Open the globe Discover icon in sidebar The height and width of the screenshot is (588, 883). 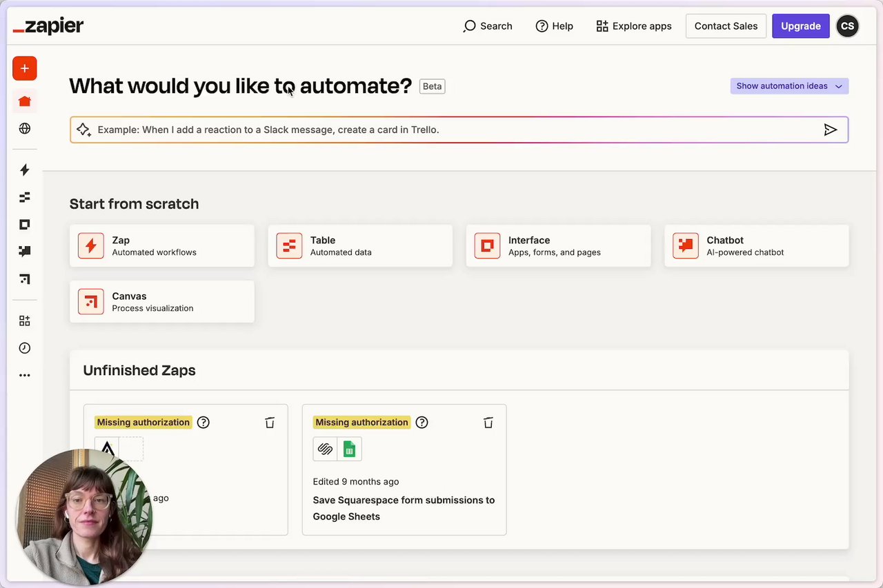coord(25,128)
